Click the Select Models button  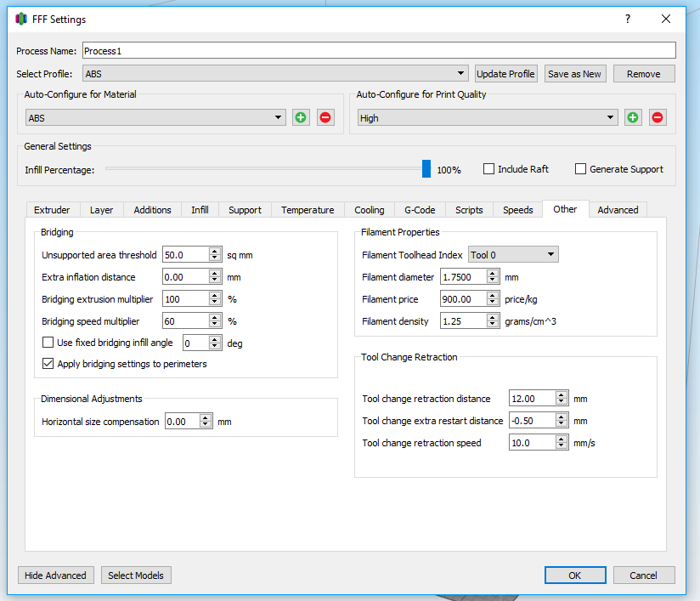click(x=136, y=575)
